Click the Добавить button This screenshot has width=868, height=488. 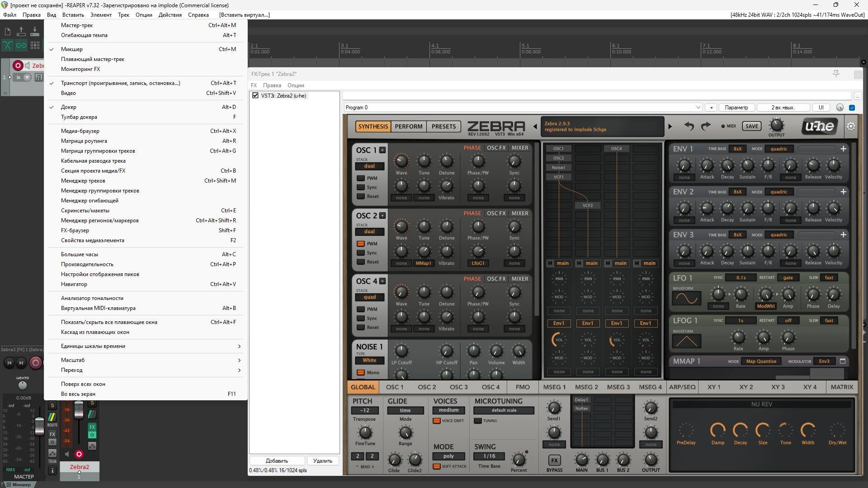click(277, 461)
